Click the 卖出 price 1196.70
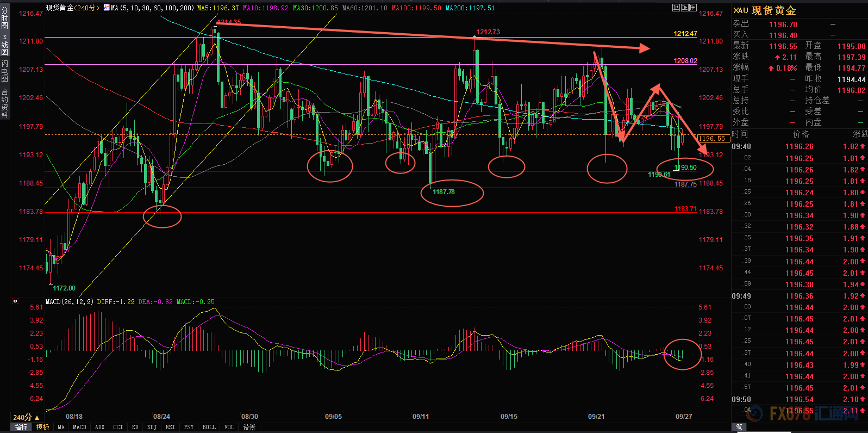 783,24
